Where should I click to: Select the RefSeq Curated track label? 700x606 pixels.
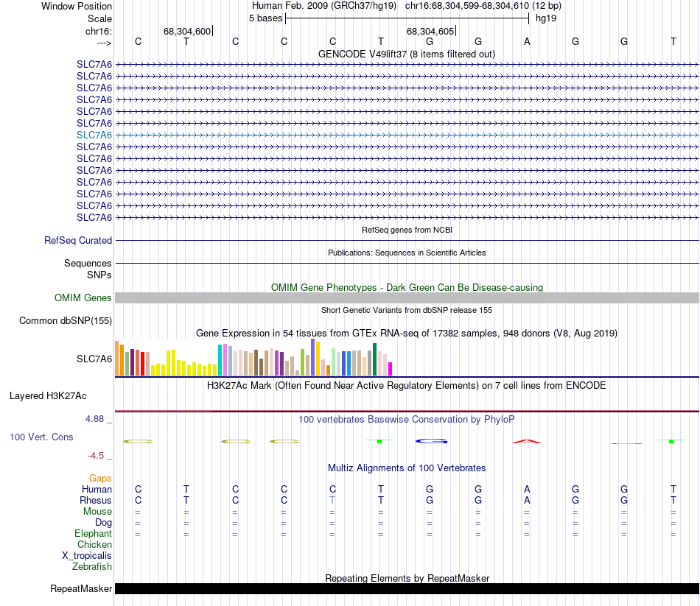(x=78, y=240)
